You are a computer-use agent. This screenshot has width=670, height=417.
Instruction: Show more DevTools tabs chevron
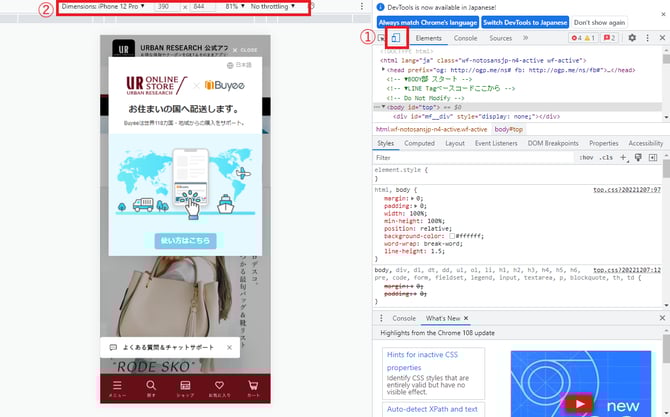pos(525,38)
